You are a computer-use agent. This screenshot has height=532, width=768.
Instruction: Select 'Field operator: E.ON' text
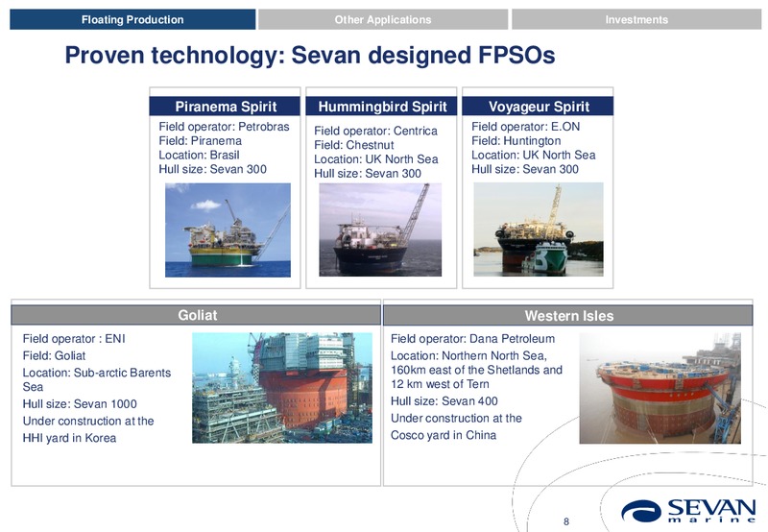click(525, 127)
